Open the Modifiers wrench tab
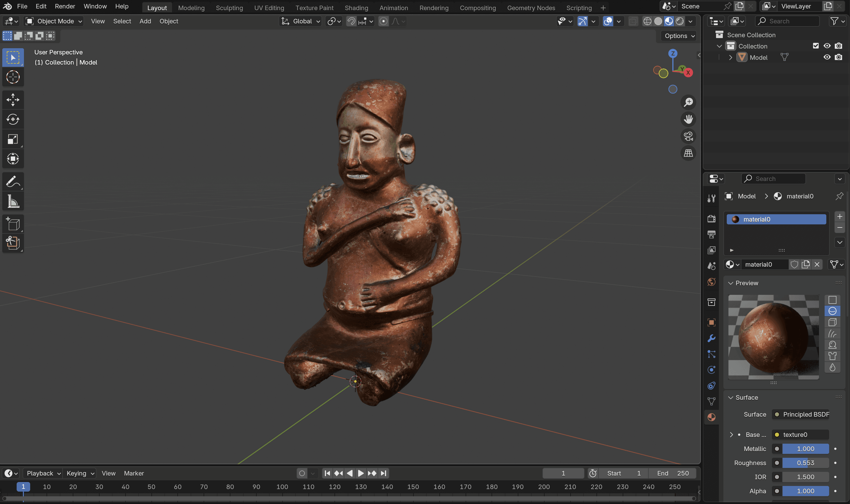The height and width of the screenshot is (504, 850). pos(712,338)
